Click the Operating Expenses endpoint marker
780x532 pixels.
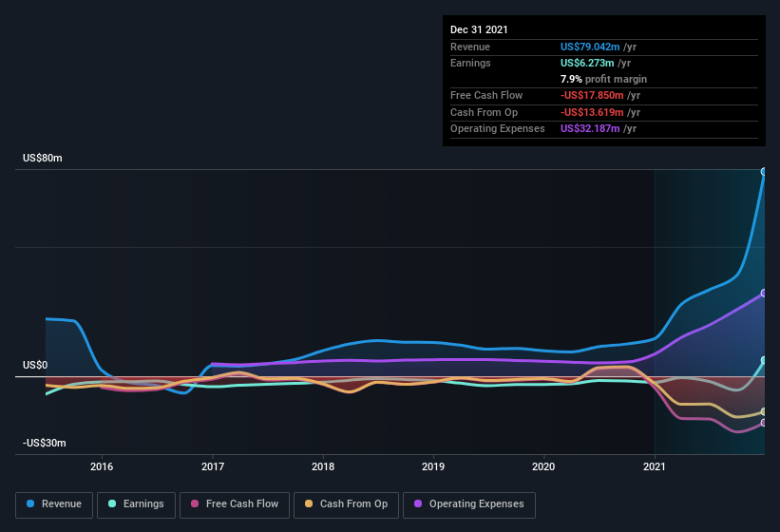(x=764, y=294)
